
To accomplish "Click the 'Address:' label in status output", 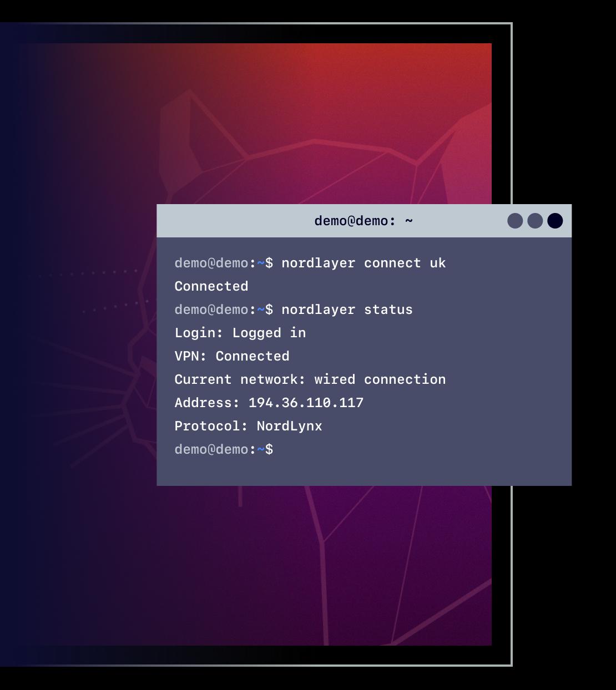I will [207, 403].
